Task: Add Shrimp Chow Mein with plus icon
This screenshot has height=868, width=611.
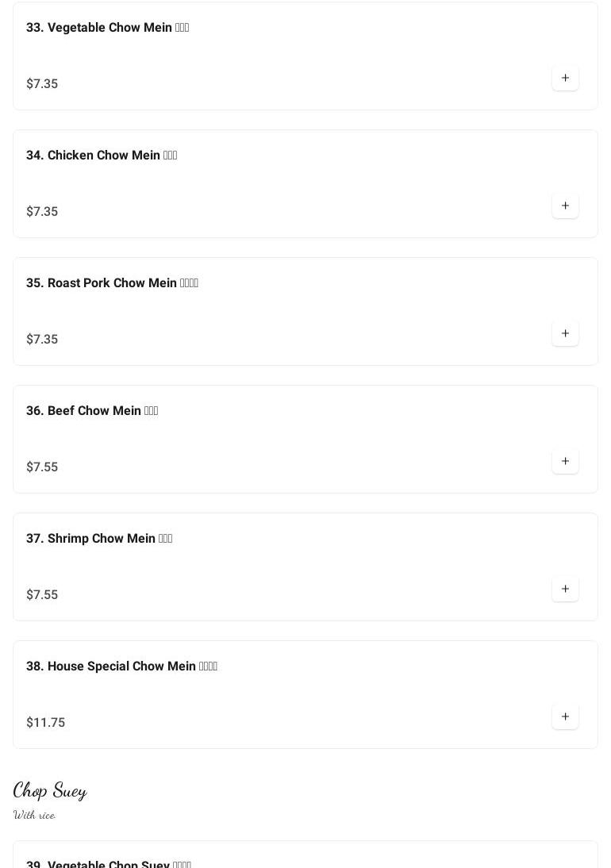Action: (565, 589)
